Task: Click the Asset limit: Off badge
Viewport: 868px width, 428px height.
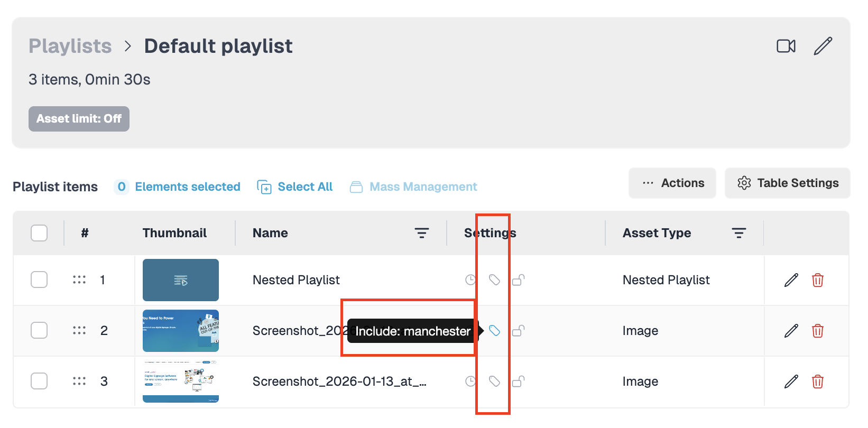Action: tap(79, 119)
